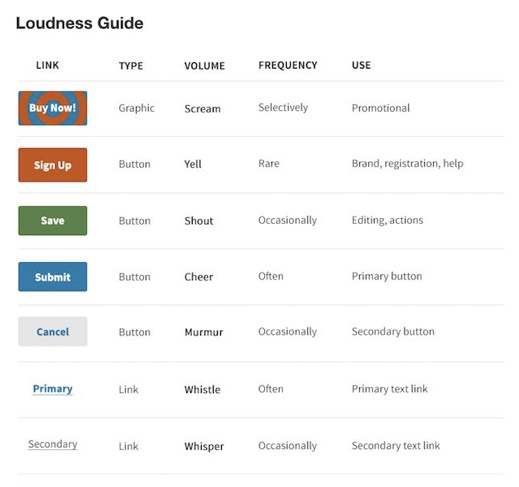The image size is (519, 487).
Task: Click the Brand, registration, help text
Action: (407, 164)
